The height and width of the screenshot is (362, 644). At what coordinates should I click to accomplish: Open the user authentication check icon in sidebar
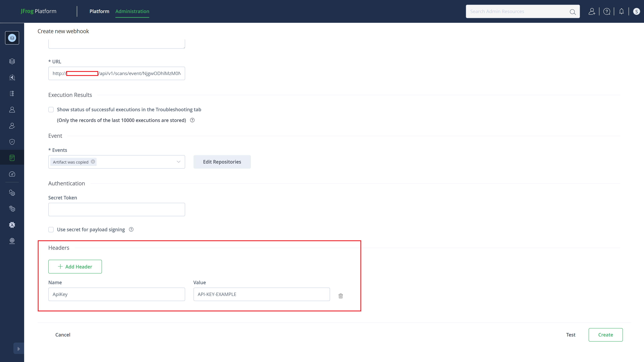[12, 126]
